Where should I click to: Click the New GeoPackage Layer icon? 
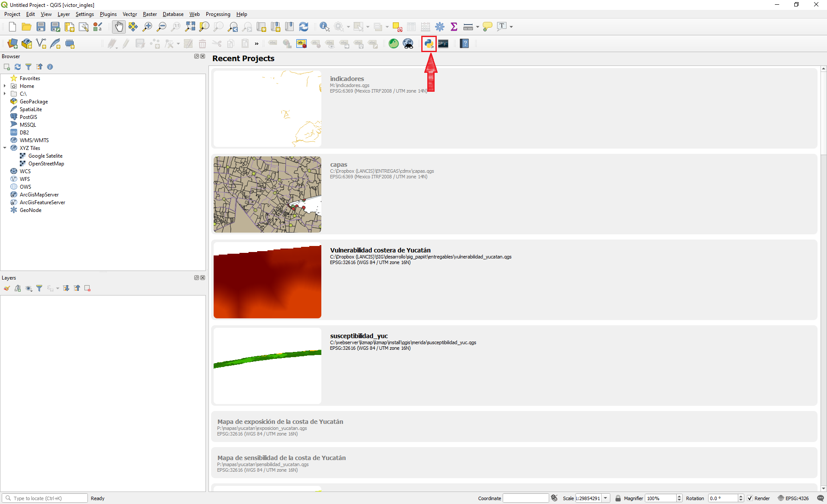coord(27,44)
